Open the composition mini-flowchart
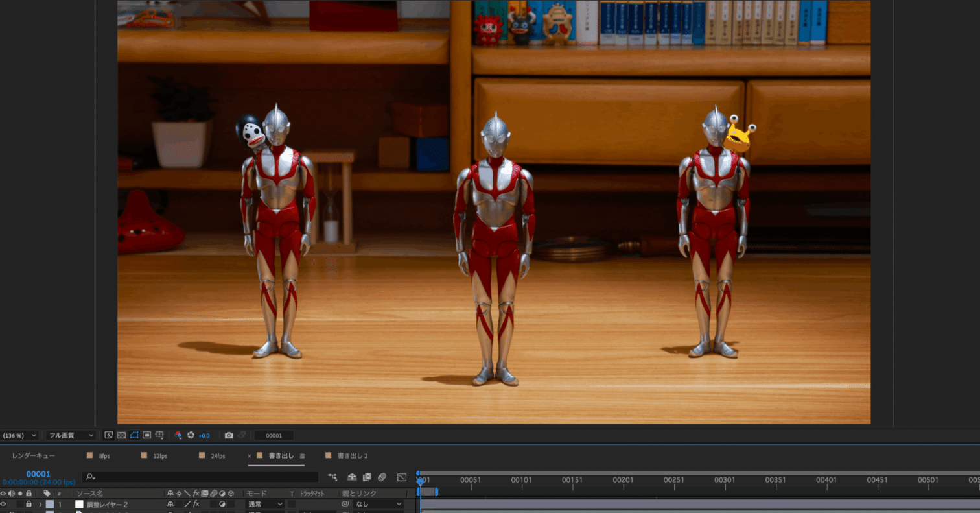Viewport: 980px width, 513px height. 332,477
